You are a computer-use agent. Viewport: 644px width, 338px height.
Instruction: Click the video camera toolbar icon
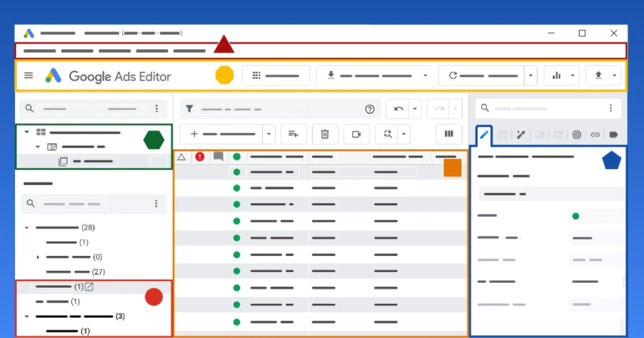[356, 133]
